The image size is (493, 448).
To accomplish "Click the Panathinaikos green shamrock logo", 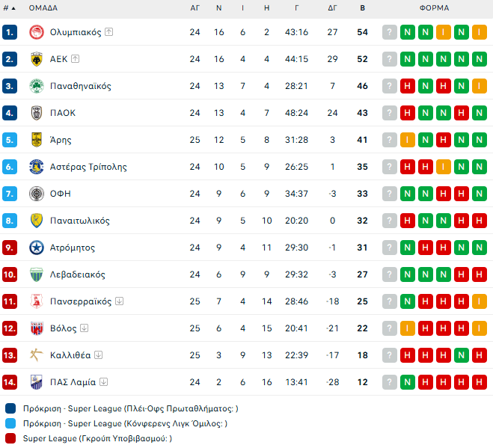I will pos(36,86).
